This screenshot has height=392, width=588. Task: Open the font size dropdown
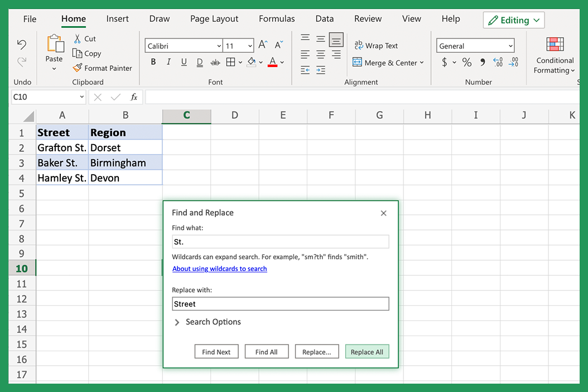click(239, 45)
